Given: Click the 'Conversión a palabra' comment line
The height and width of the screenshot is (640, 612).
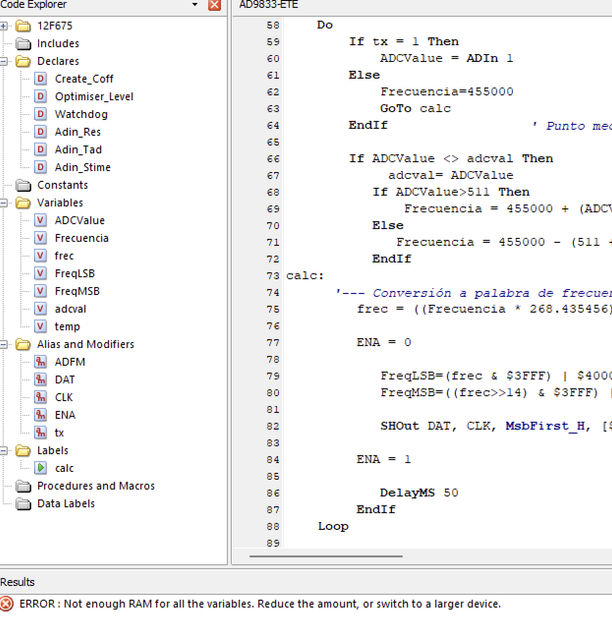Looking at the screenshot, I should click(x=473, y=293).
